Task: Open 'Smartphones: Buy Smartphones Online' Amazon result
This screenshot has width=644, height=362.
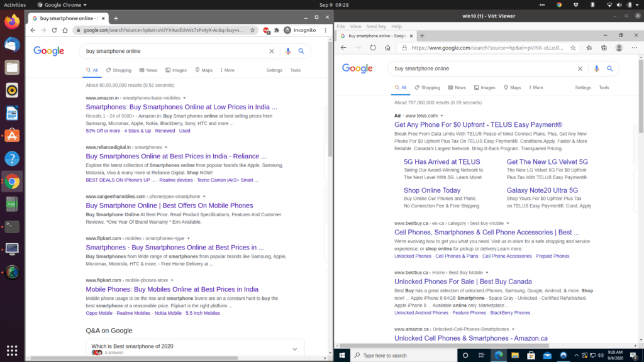Action: 182,107
